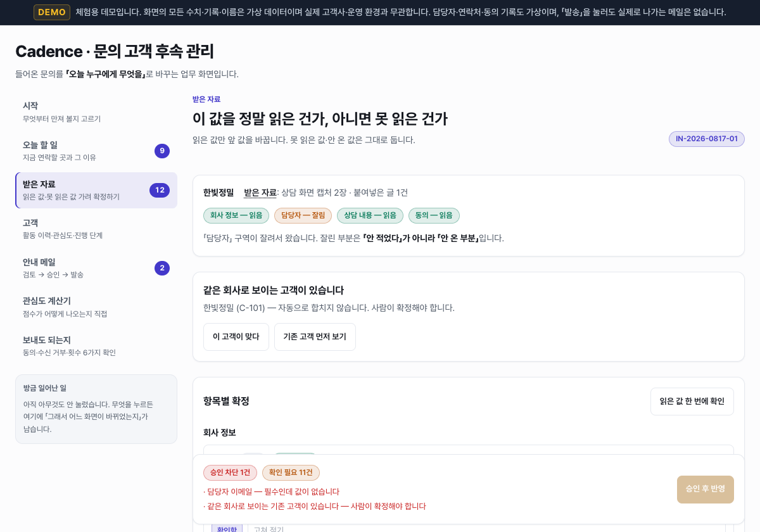Screen dimensions: 760x532
Task: Click the 한빛정밀 (C-101) merge notice text
Action: tap(329, 308)
